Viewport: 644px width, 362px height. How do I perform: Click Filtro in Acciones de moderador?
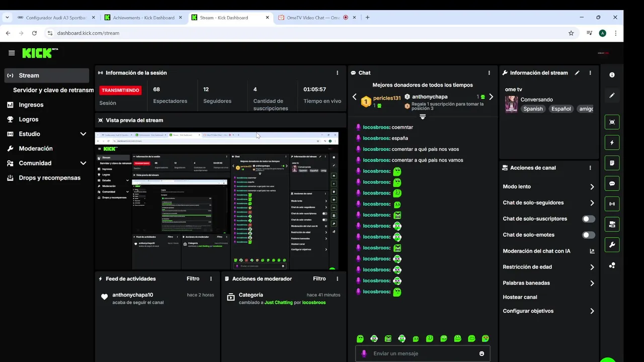tap(319, 279)
